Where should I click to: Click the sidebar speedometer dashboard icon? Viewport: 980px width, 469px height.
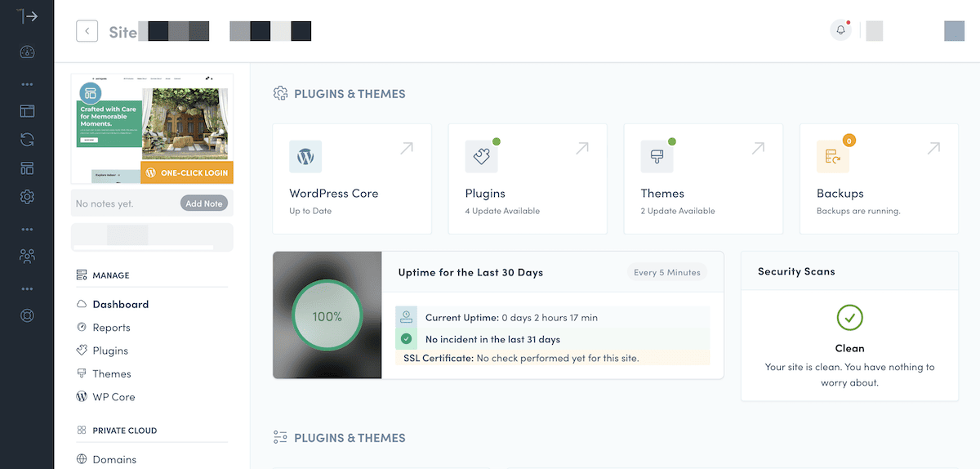click(27, 52)
